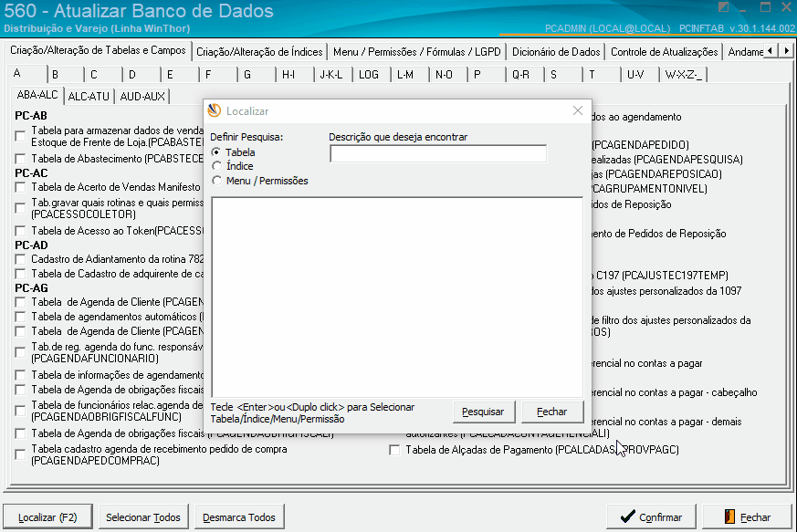
Task: Select the letter F tab
Action: [x=218, y=75]
